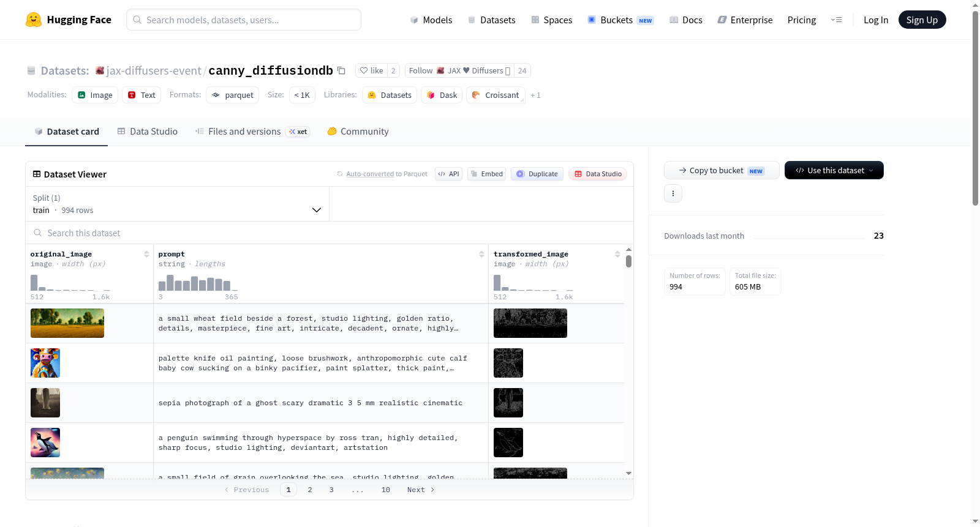Open the Buckets nav item
This screenshot has height=527, width=980.
(620, 20)
